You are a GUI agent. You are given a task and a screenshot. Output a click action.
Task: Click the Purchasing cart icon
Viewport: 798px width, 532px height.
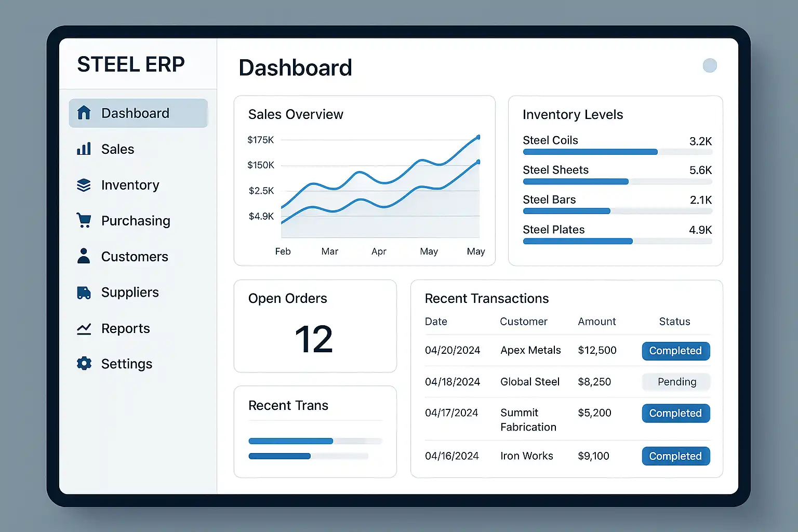click(84, 220)
